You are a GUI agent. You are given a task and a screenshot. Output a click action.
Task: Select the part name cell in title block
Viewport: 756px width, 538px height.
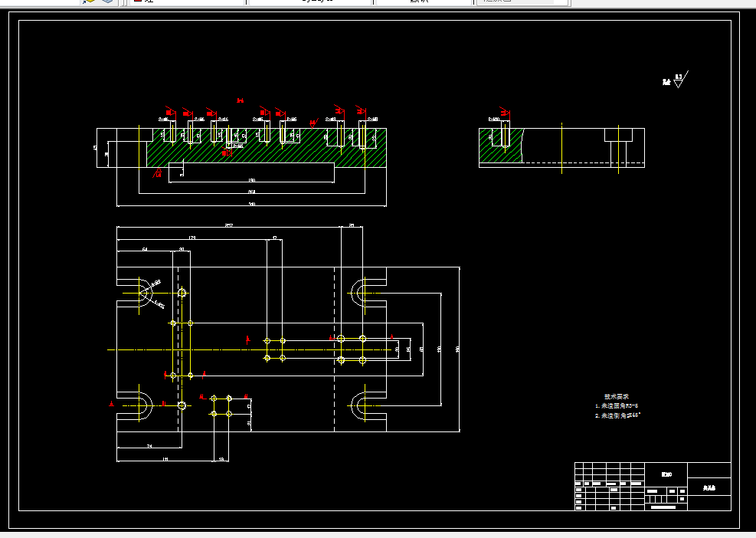(x=709, y=488)
